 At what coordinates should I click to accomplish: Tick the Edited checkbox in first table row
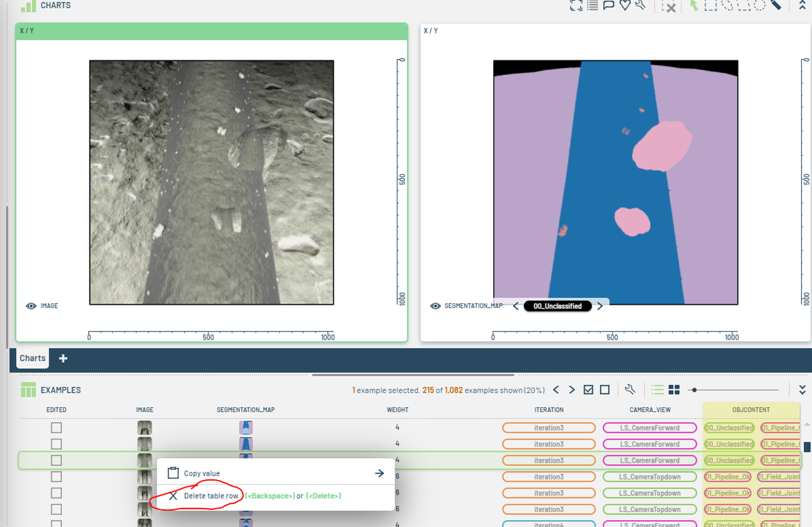coord(56,428)
